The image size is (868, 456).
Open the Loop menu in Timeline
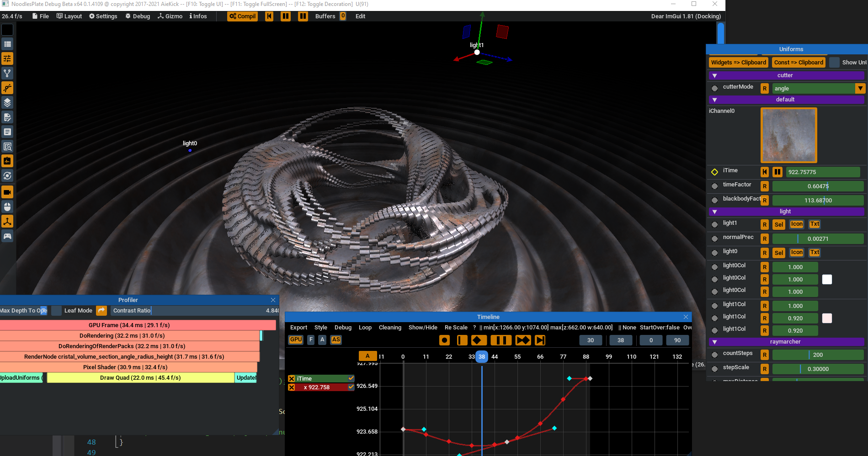pyautogui.click(x=365, y=328)
